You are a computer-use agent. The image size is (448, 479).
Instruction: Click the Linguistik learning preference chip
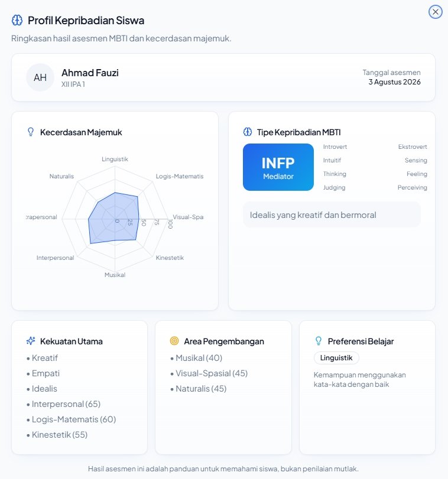(x=336, y=358)
